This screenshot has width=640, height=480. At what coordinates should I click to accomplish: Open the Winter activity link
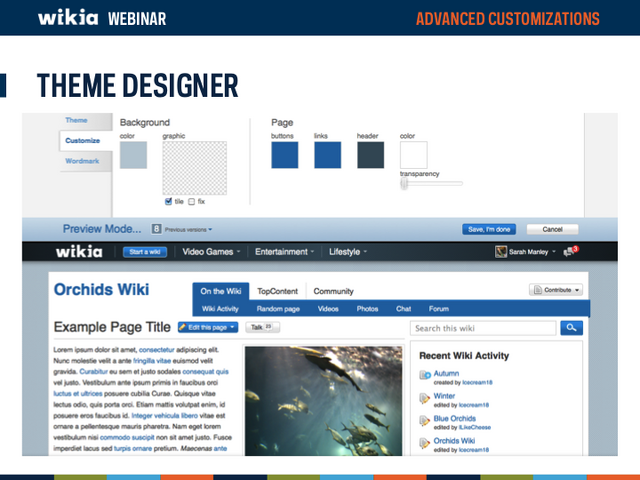(444, 396)
